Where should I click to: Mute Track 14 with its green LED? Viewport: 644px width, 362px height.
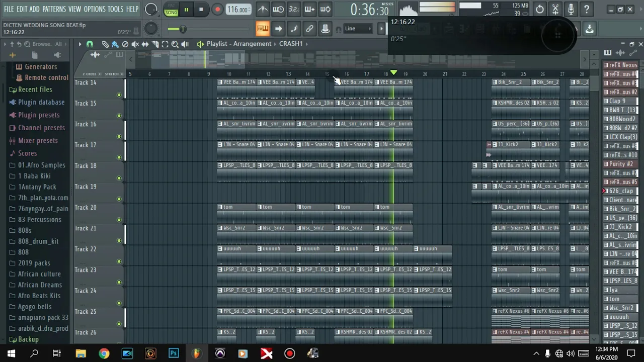pyautogui.click(x=119, y=95)
